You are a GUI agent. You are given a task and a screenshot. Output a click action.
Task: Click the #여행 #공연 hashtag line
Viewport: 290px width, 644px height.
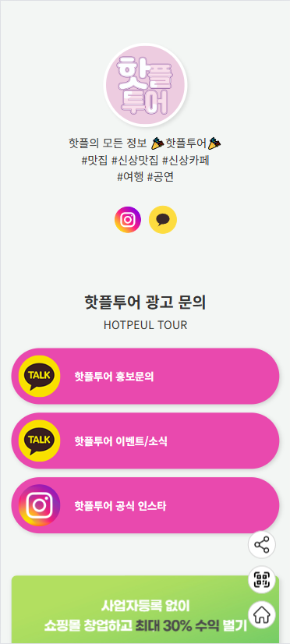(145, 177)
